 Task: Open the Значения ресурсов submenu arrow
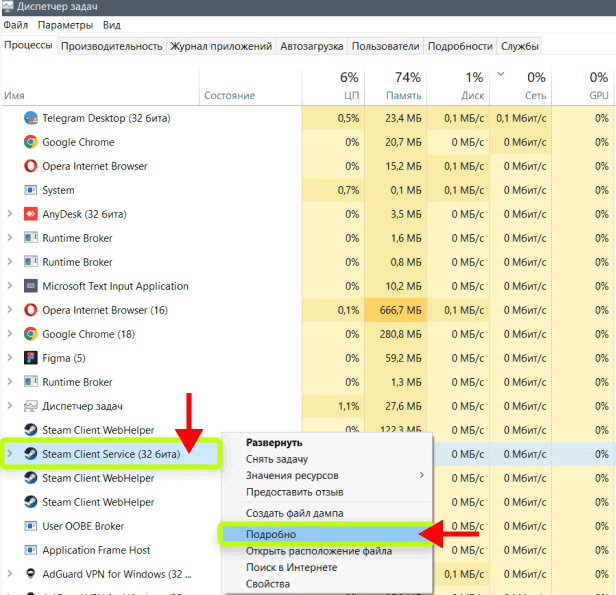click(422, 475)
